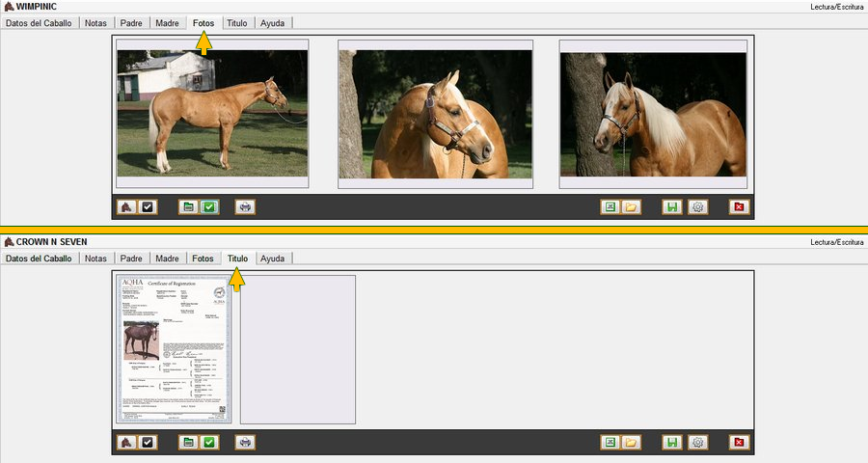Print from CROWN N SEVEN toolbar printer icon
The height and width of the screenshot is (463, 868).
[x=245, y=443]
